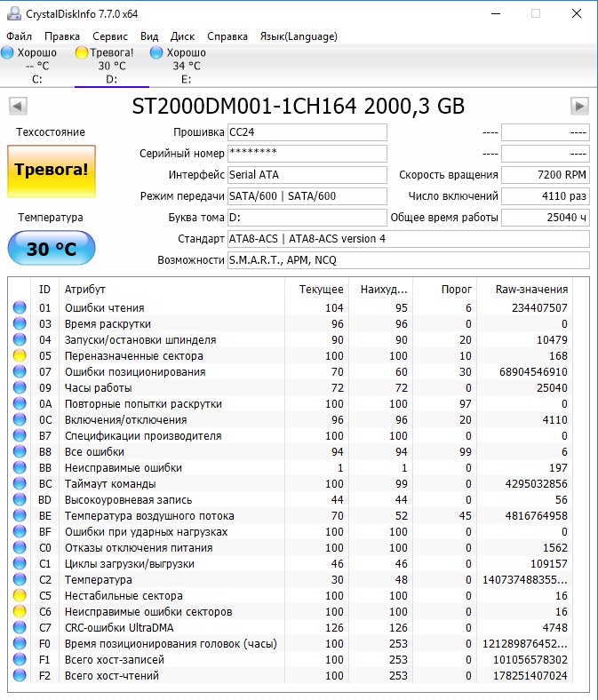Viewport: 598px width, 700px height.
Task: Click status icon for F2 Всего хост-чтений
Action: point(20,675)
